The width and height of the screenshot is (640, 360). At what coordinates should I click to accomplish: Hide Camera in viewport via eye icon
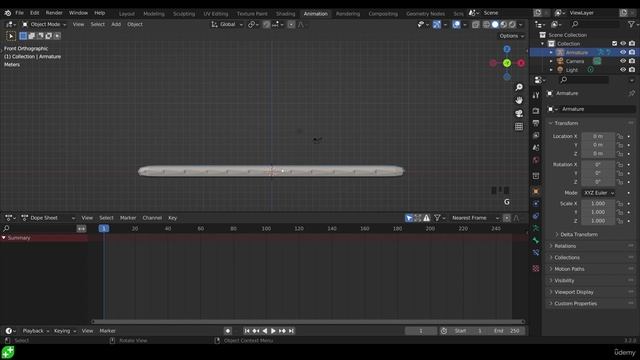623,61
